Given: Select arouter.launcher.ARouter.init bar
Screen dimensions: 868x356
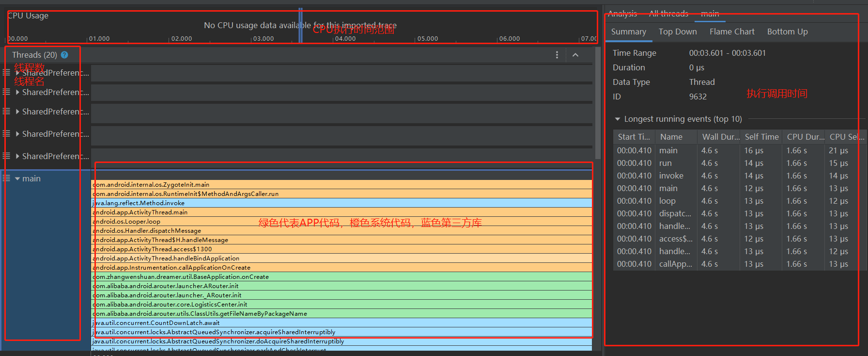Looking at the screenshot, I should pyautogui.click(x=341, y=286).
